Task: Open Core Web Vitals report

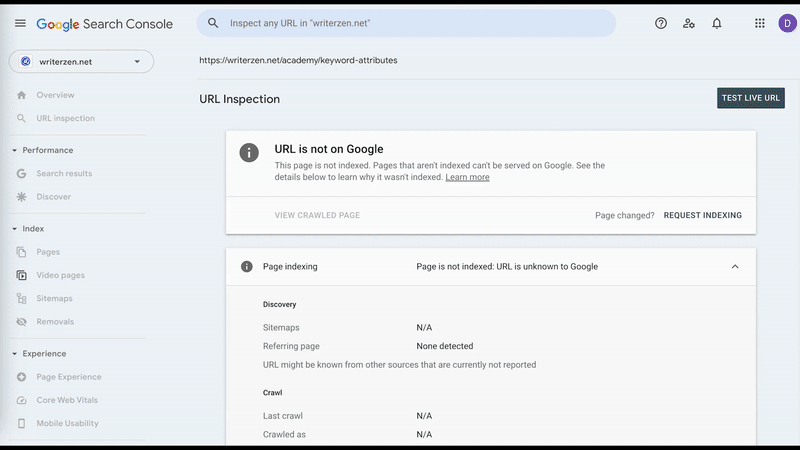Action: pyautogui.click(x=67, y=400)
